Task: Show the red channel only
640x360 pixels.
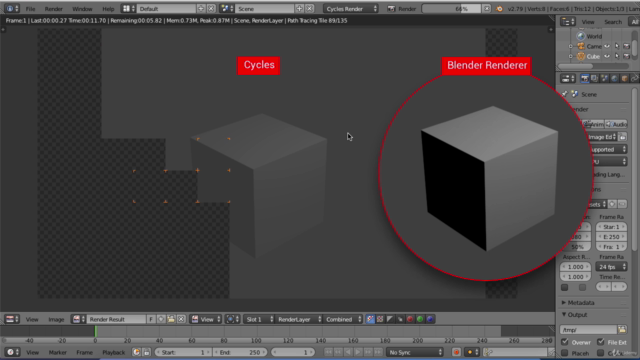Action: 410,319
